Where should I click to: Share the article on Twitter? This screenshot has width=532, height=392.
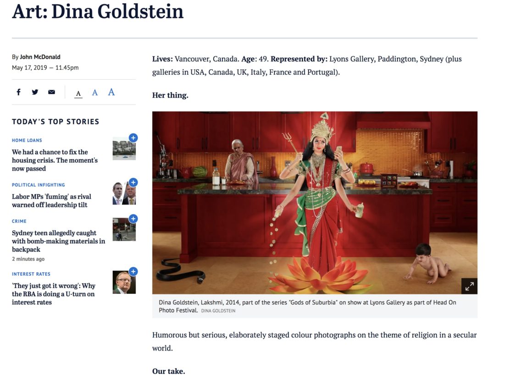[35, 92]
